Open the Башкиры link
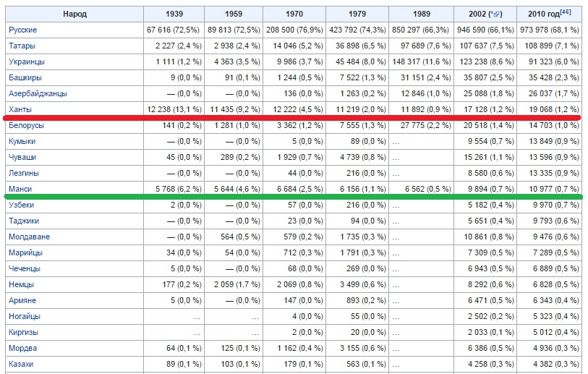 (25, 77)
